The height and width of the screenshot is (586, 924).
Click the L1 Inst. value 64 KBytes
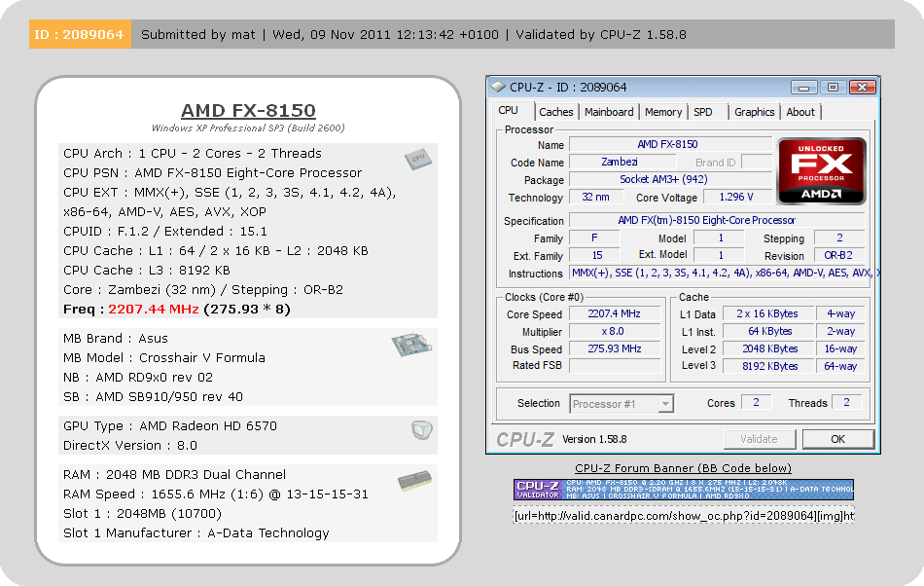coord(767,331)
